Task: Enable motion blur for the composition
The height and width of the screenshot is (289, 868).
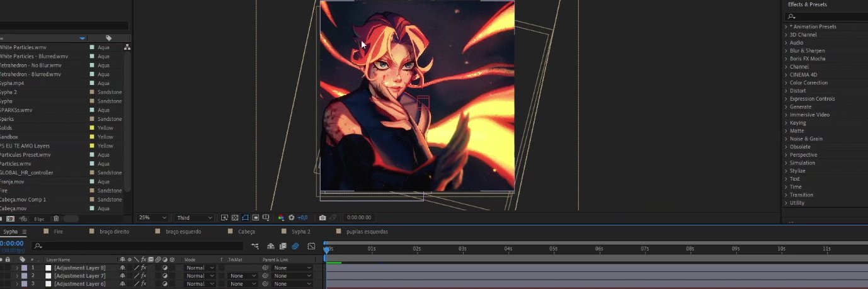Action: [x=295, y=246]
